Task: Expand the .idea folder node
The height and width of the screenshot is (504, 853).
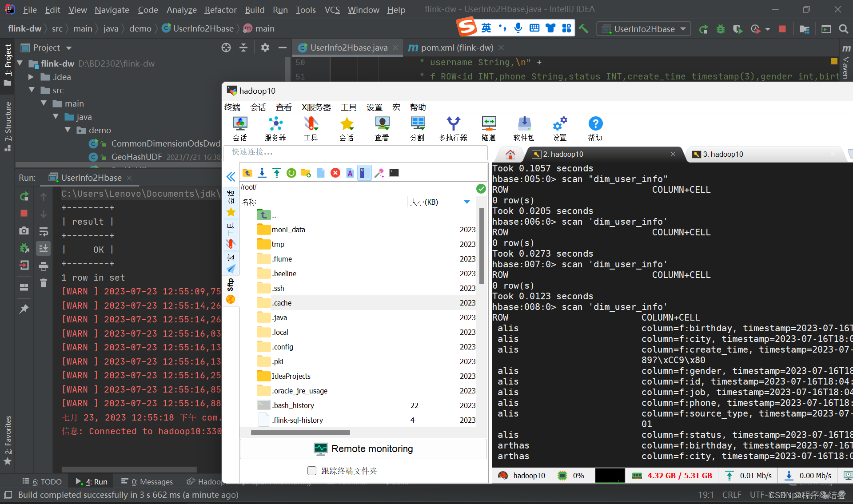Action: click(31, 77)
